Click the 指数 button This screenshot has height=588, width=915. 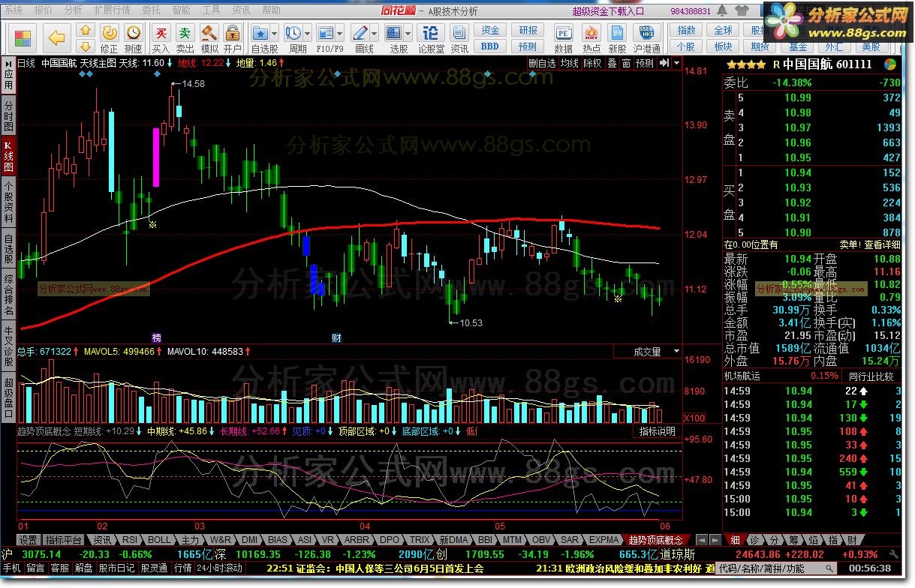686,31
